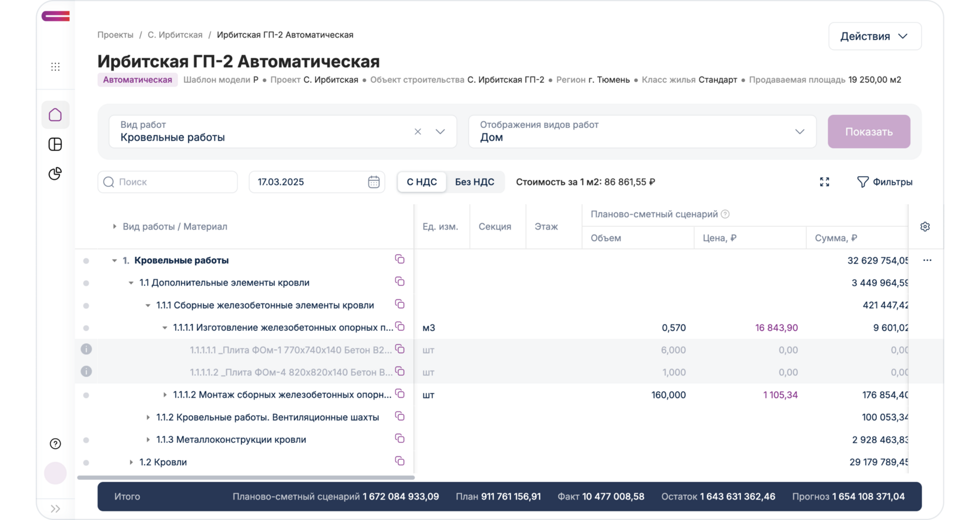Enter fullscreen table view
980x520 pixels.
824,182
